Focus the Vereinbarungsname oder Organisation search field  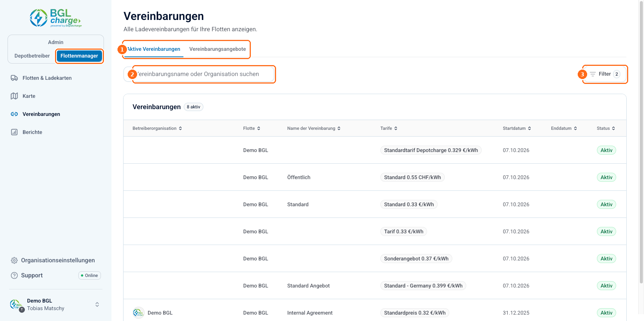[199, 74]
